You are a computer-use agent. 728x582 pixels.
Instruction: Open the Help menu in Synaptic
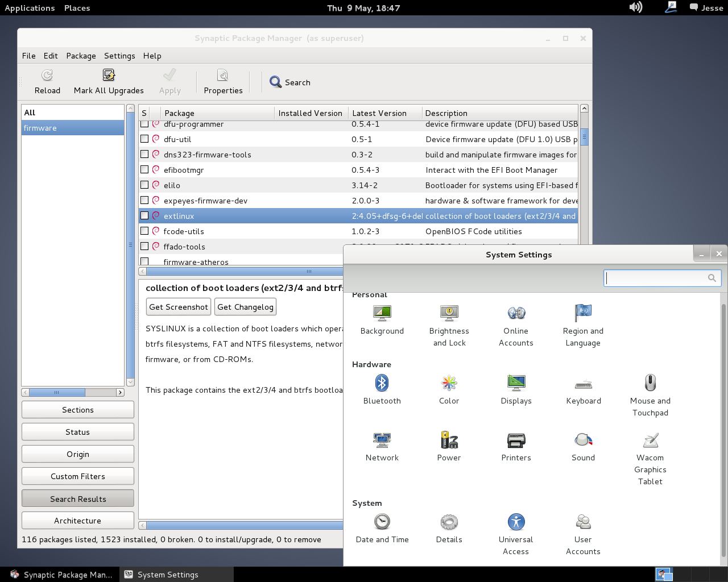(x=152, y=56)
